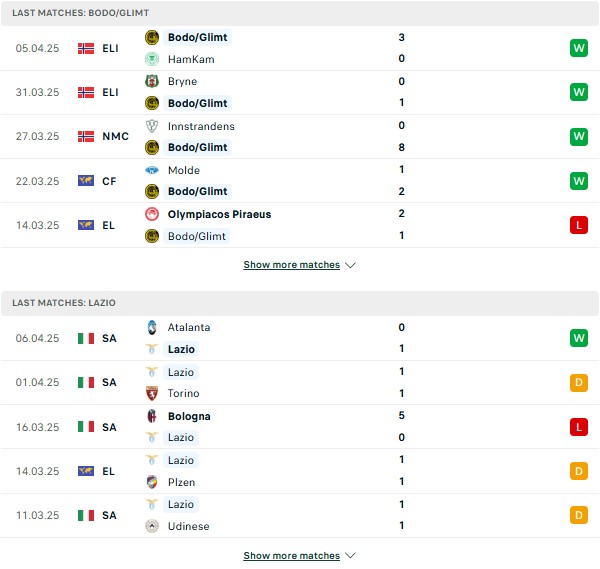Click the Norwegian flag beside the NMC match
This screenshot has height=569, width=600.
86,136
